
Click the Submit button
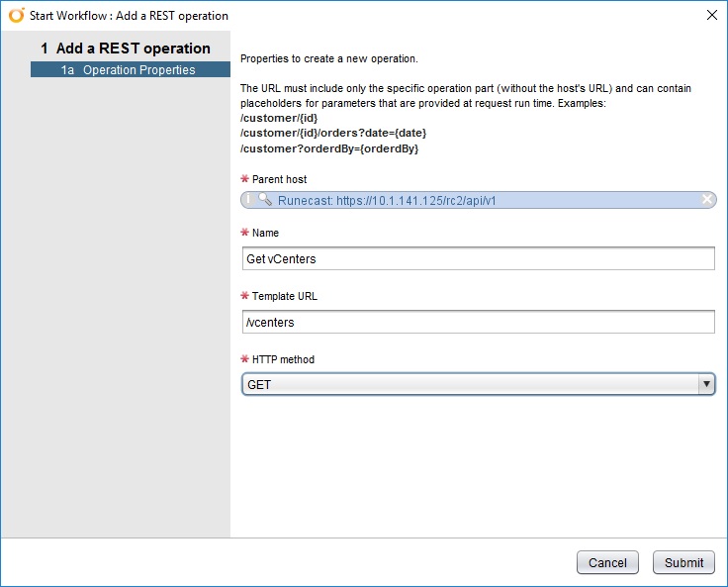(683, 562)
